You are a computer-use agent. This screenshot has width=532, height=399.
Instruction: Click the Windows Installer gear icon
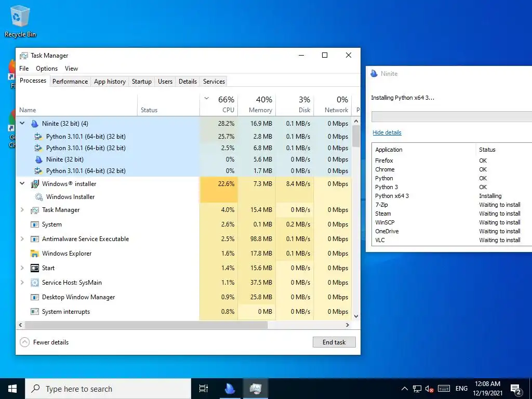[x=38, y=197]
